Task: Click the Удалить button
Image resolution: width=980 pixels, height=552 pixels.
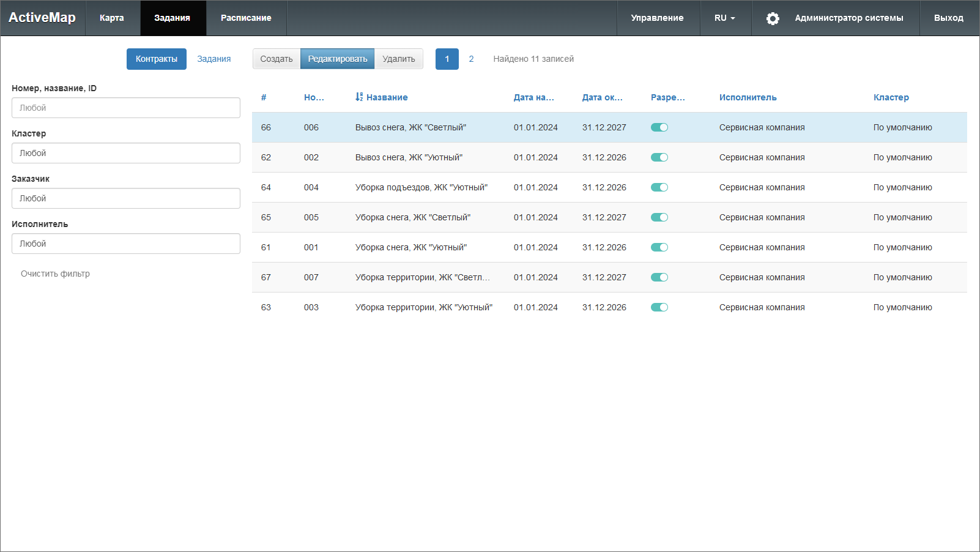Action: (399, 59)
